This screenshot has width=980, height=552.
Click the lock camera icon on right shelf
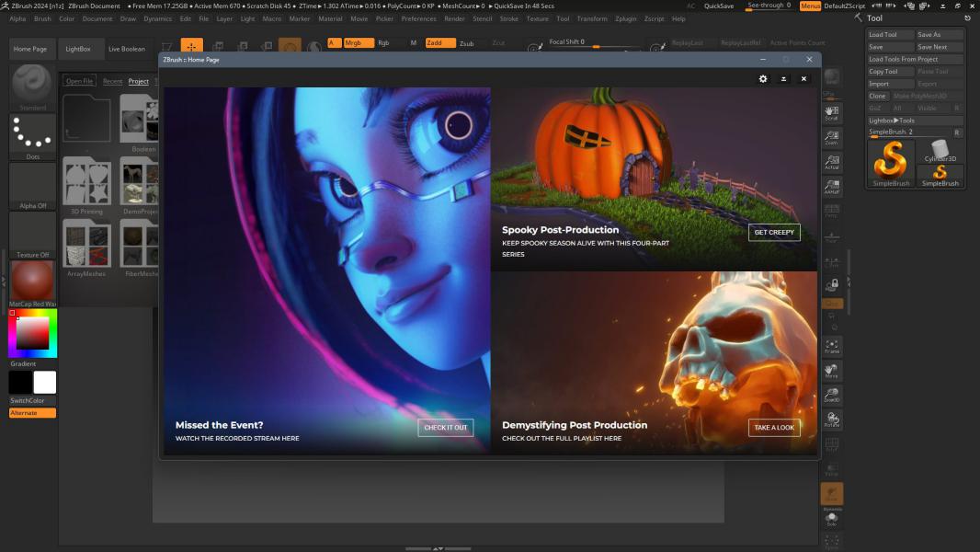click(832, 285)
